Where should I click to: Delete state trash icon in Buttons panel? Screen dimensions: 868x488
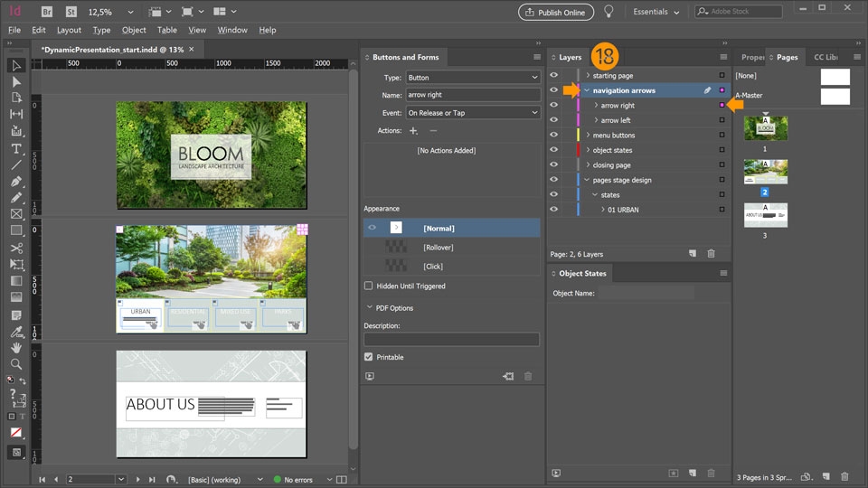528,376
